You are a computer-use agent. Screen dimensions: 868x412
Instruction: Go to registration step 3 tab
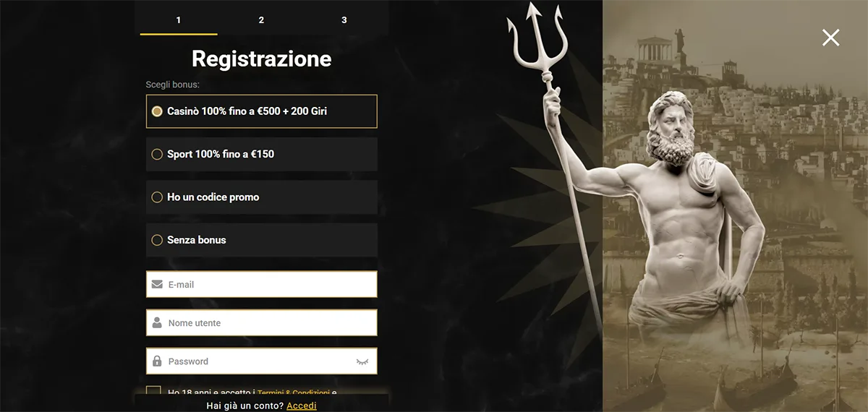344,20
